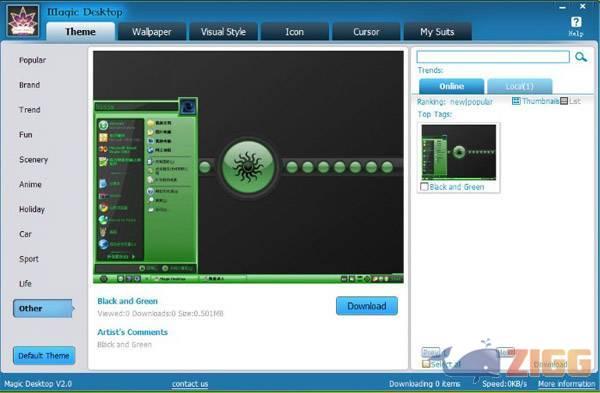Sort ranking by new
The width and height of the screenshot is (600, 393).
457,102
